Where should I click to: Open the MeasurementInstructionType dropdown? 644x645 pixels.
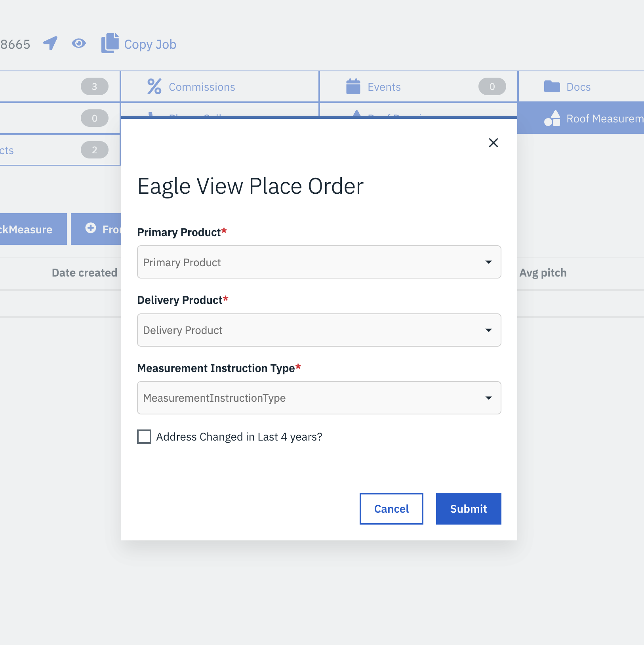coord(319,398)
